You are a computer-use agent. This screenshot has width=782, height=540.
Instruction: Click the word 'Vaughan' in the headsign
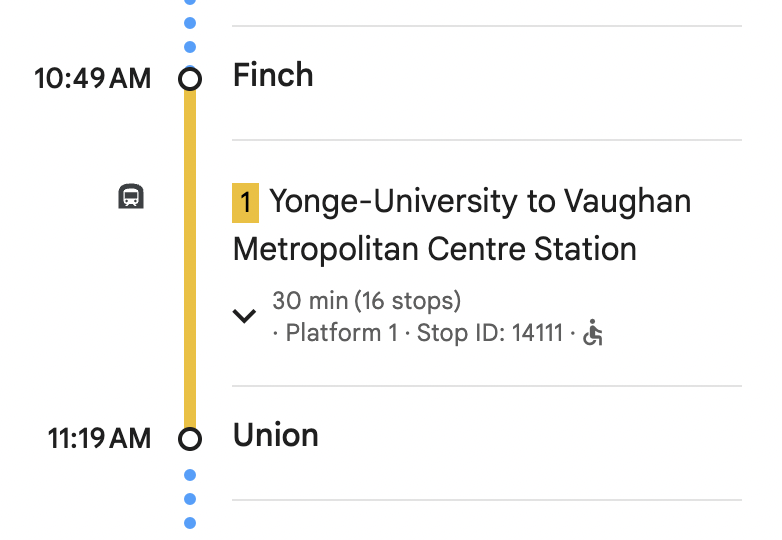pos(627,202)
